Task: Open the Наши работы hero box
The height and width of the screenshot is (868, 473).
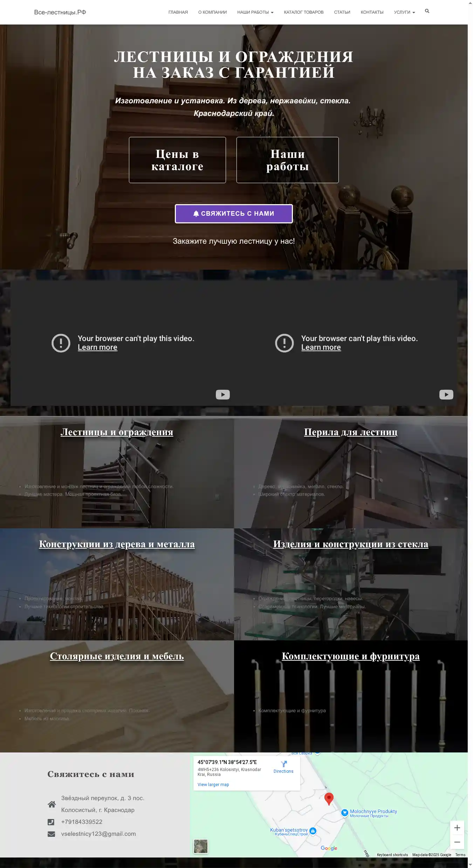Action: (287, 160)
